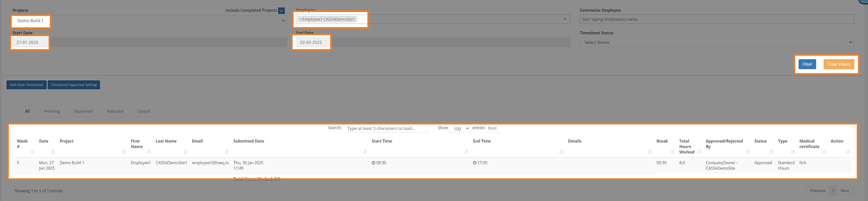Click the table Search box

(x=385, y=128)
